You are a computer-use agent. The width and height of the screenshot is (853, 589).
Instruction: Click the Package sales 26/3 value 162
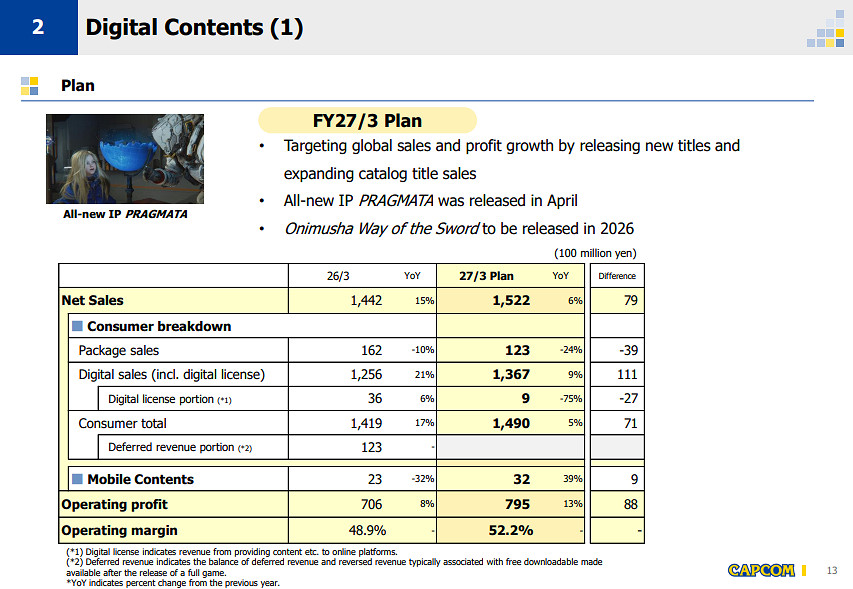point(372,350)
